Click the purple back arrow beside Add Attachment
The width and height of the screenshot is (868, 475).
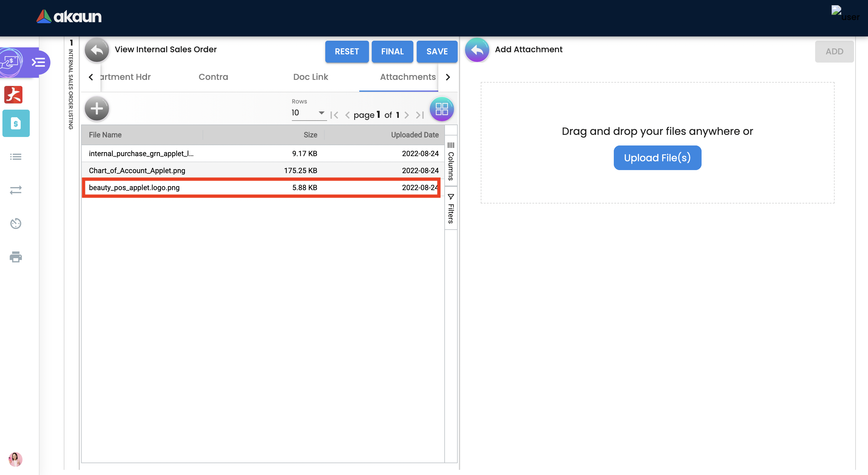pos(477,50)
